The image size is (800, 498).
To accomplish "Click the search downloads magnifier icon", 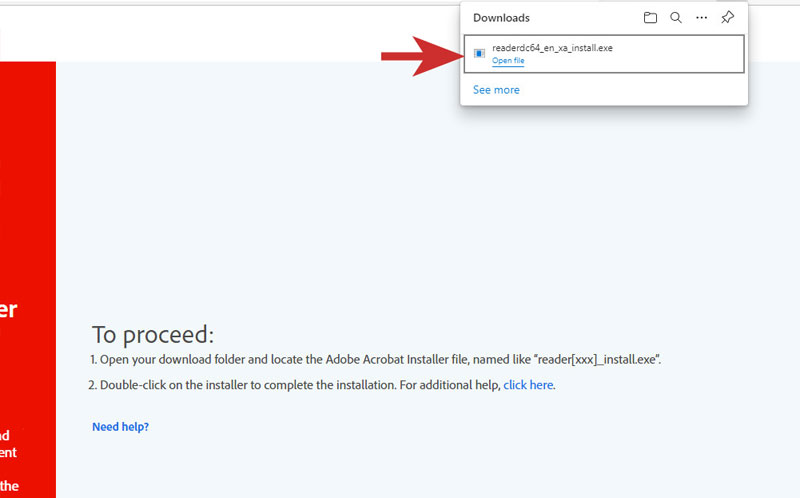I will (676, 18).
